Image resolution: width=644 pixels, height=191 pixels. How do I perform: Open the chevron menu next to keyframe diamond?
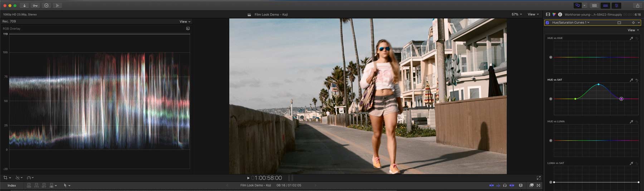point(639,22)
